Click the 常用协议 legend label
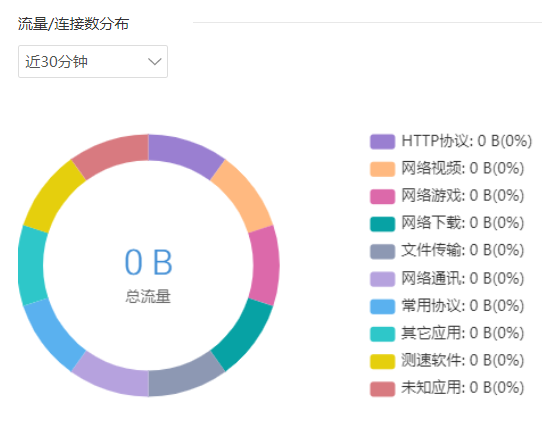The image size is (542, 425). (462, 306)
